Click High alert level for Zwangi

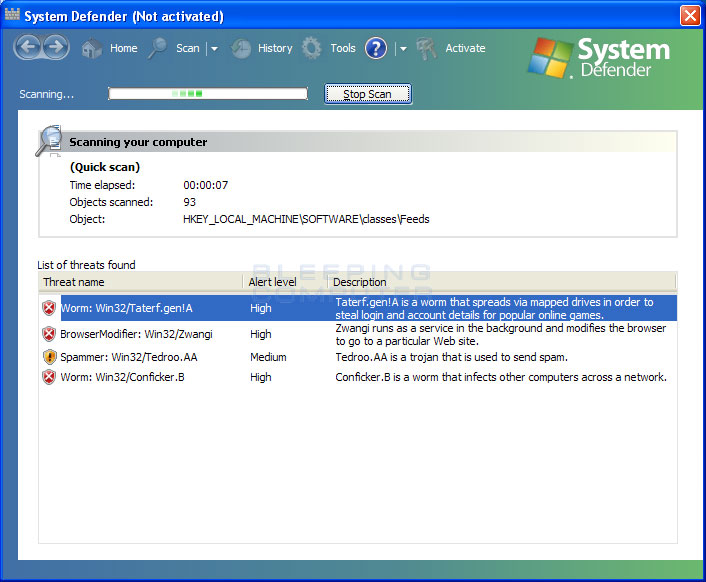[x=261, y=334]
